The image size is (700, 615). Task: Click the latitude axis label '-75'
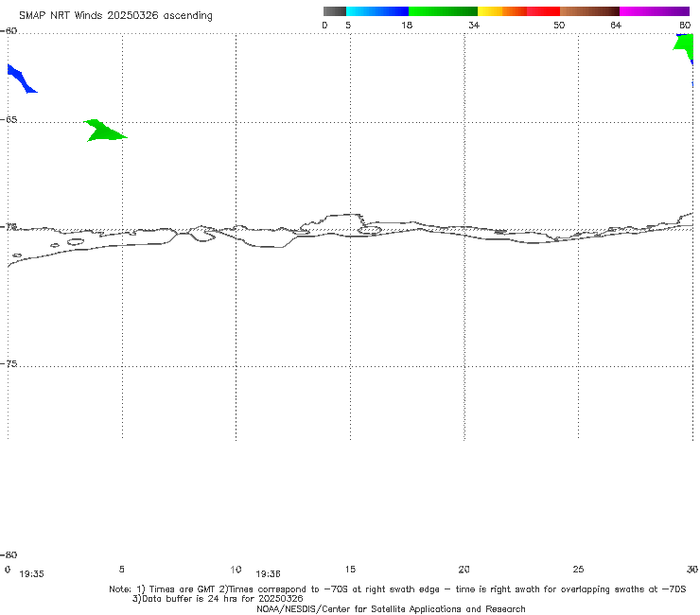[9, 364]
